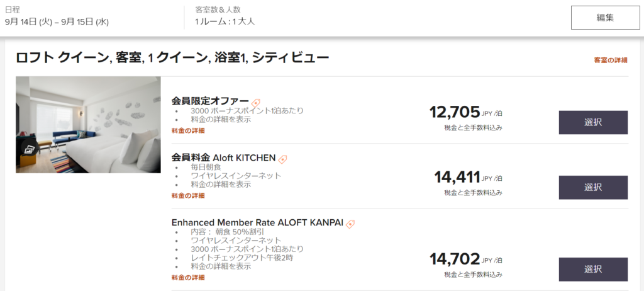Click the tag icon beside ALOFT KANPAI
644x291 pixels.
click(x=350, y=224)
